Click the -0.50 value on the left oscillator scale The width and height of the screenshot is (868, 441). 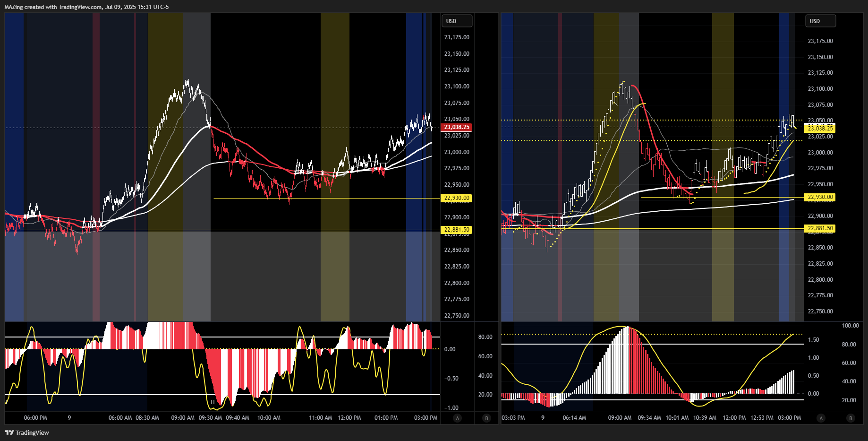[451, 379]
